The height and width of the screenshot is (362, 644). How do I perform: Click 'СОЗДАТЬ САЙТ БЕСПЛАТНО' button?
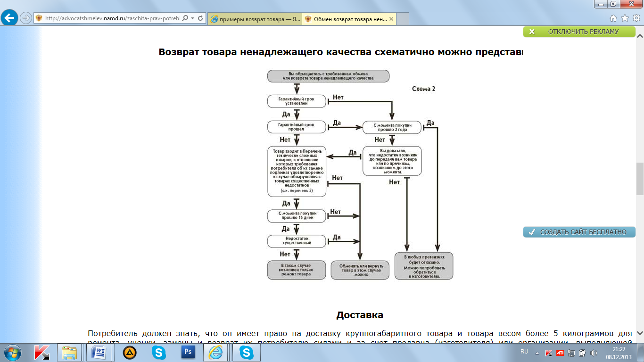pyautogui.click(x=579, y=232)
